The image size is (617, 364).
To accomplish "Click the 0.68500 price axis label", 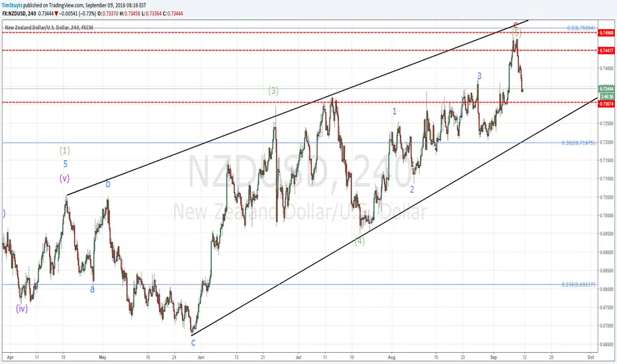I will pos(607,271).
